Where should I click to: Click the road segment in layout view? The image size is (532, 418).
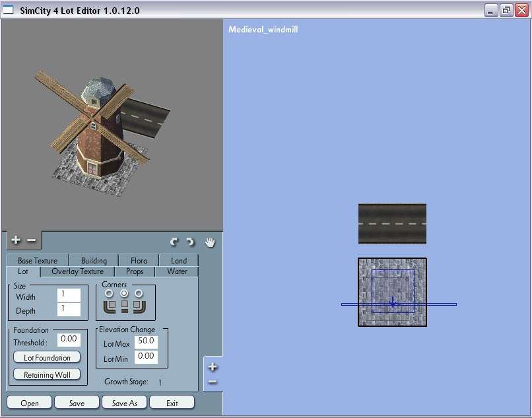click(x=392, y=224)
